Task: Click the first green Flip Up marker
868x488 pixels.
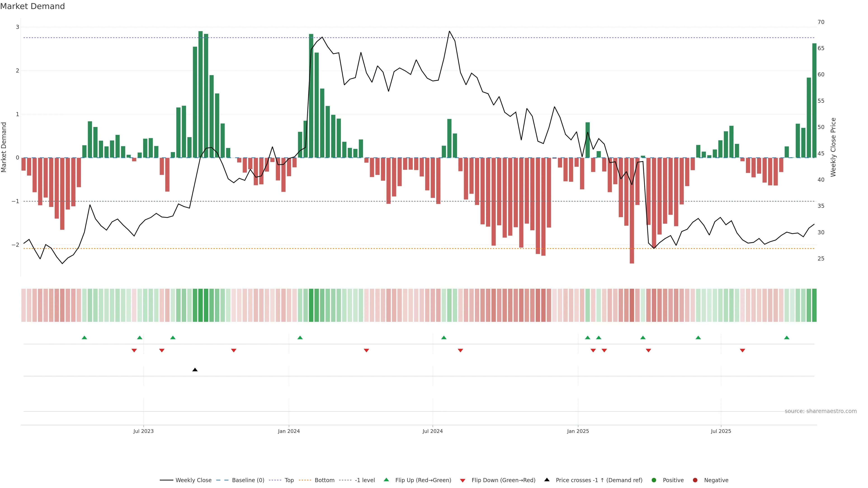Action: 84,338
